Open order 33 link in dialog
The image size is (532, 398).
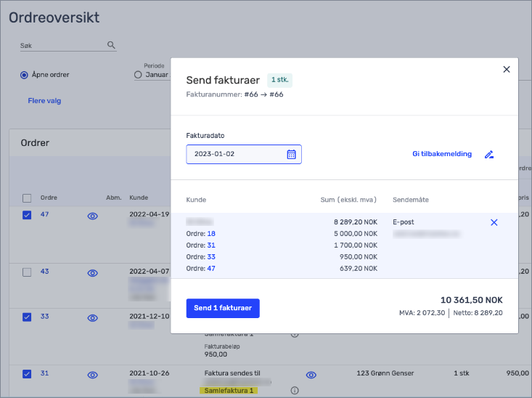point(211,256)
